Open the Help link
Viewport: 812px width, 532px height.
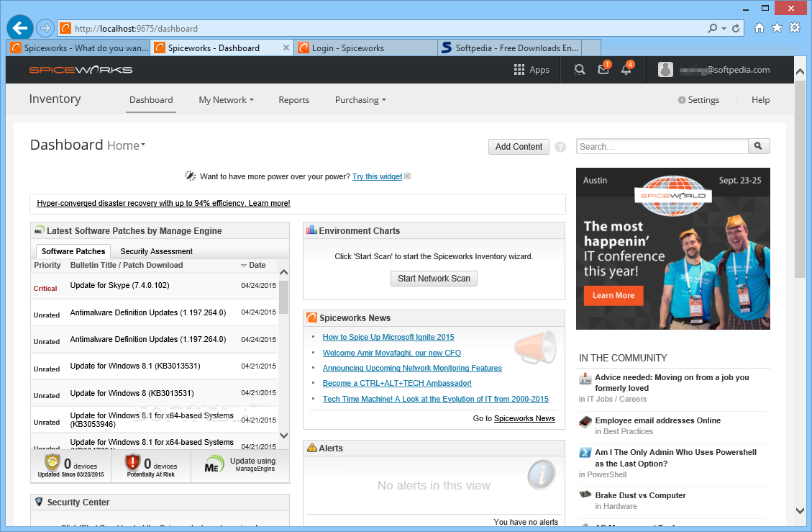coord(760,100)
